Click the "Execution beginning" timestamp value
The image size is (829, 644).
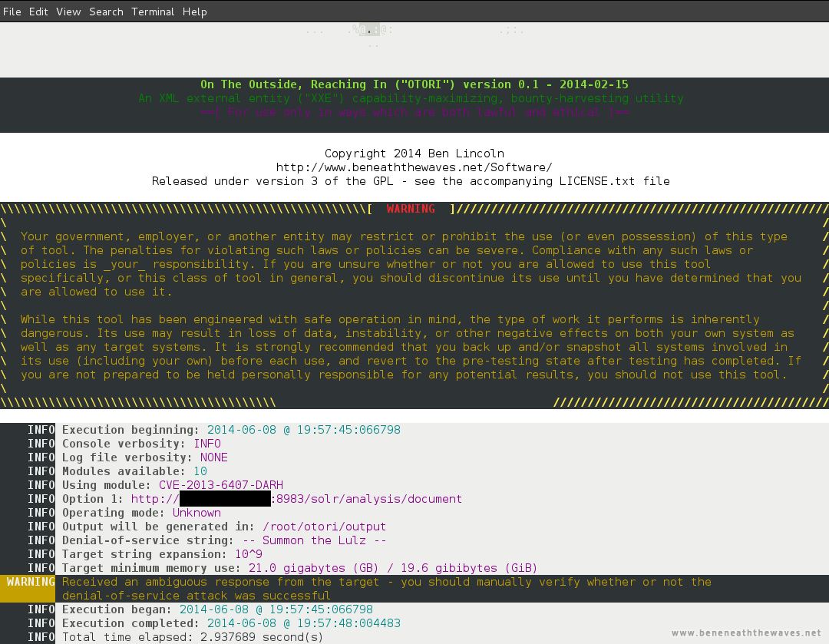304,430
